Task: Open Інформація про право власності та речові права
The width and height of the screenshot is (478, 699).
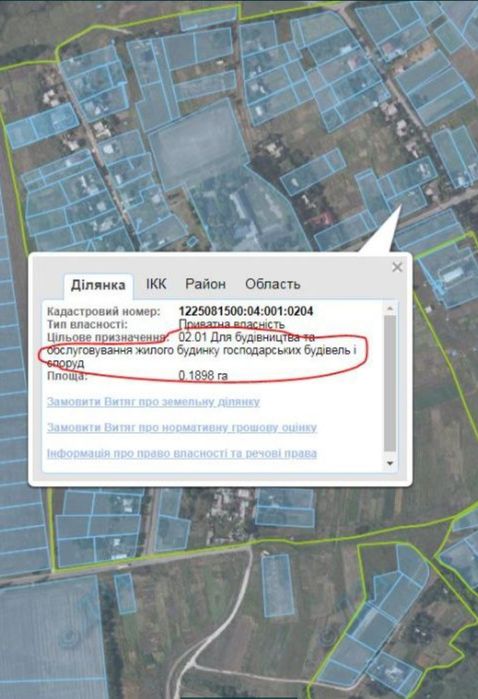Action: [181, 453]
